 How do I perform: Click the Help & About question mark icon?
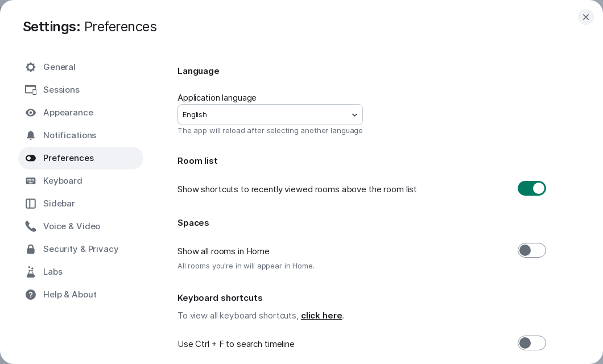point(31,295)
